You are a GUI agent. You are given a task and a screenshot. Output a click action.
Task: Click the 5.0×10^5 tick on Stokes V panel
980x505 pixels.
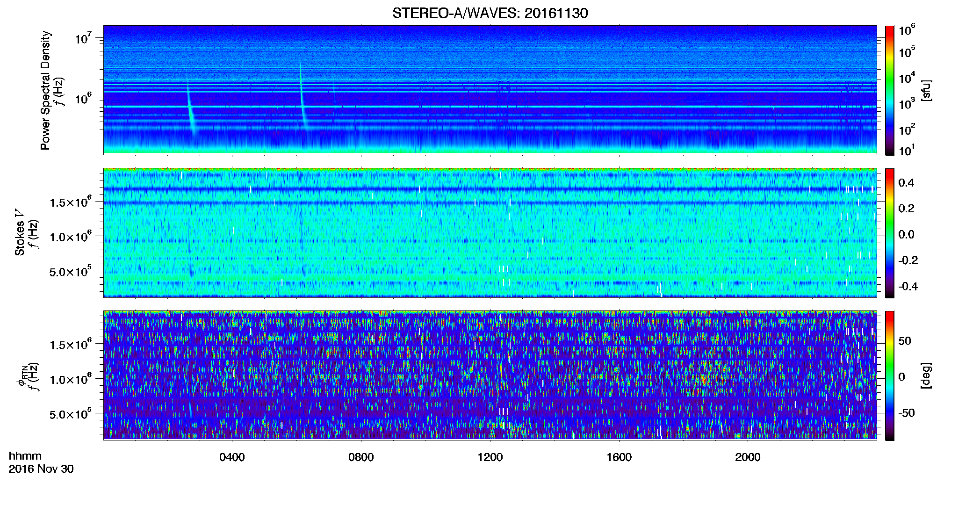point(70,271)
